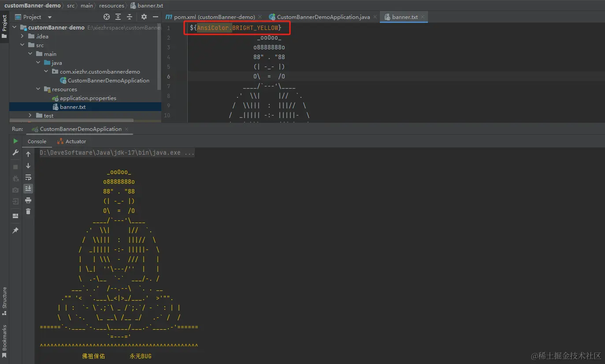Click the Restore Layout icon in Run toolbar

coord(15,216)
